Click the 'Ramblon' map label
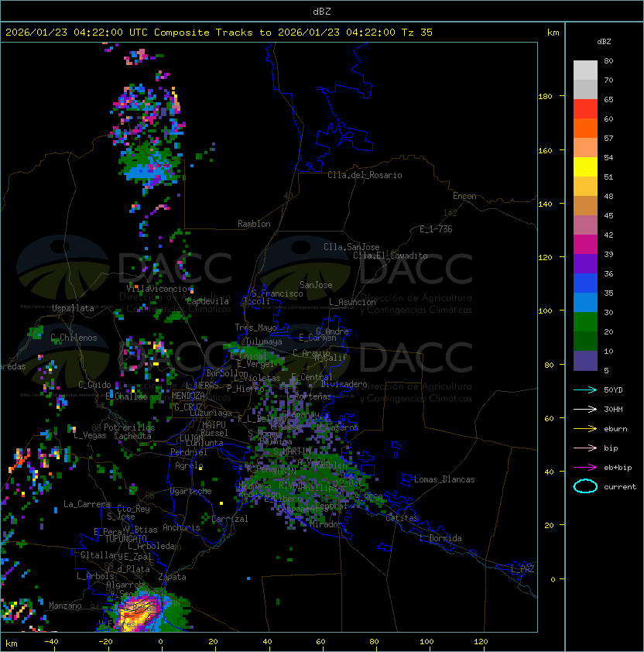 [254, 224]
